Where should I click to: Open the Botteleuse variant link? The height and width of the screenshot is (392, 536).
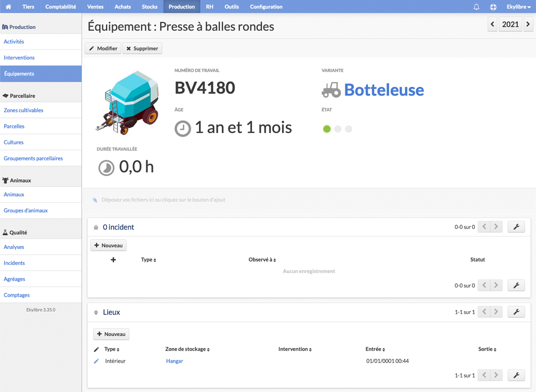click(x=384, y=90)
